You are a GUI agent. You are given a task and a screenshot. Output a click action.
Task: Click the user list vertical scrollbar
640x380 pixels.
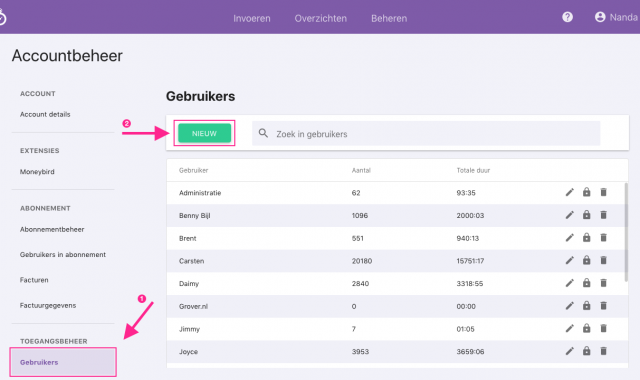(626, 233)
